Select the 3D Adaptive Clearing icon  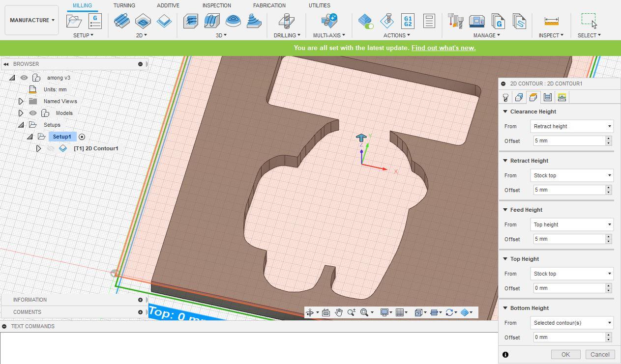(191, 21)
